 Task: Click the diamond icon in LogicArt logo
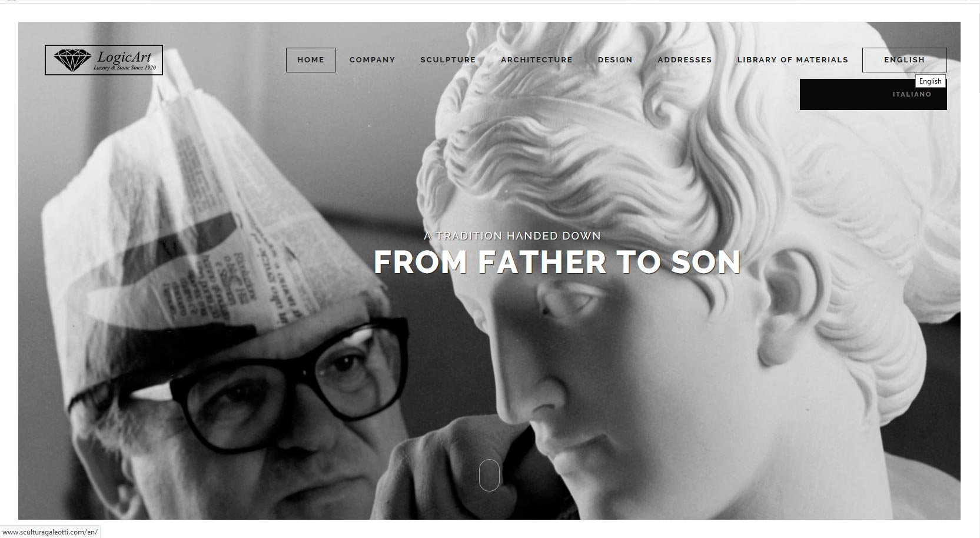(72, 60)
